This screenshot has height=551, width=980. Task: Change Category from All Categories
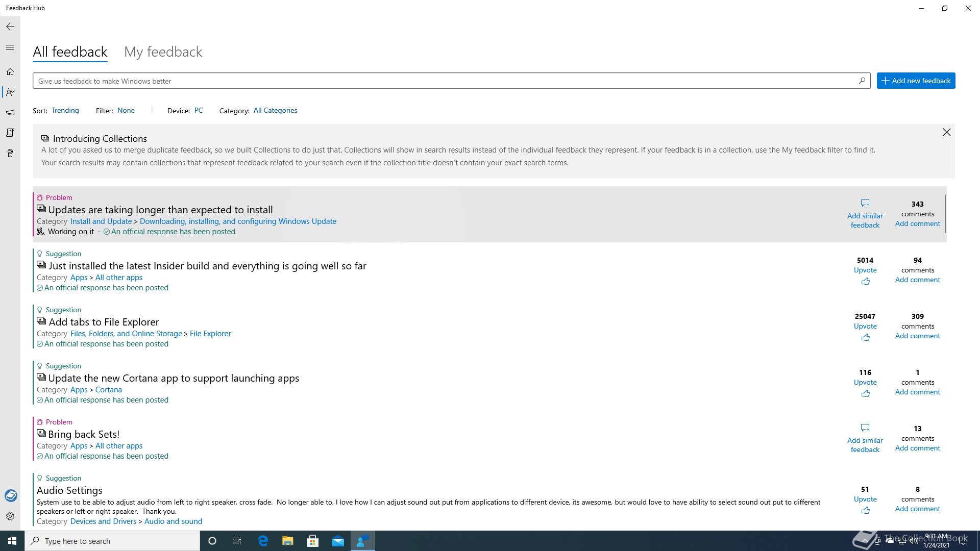point(275,110)
